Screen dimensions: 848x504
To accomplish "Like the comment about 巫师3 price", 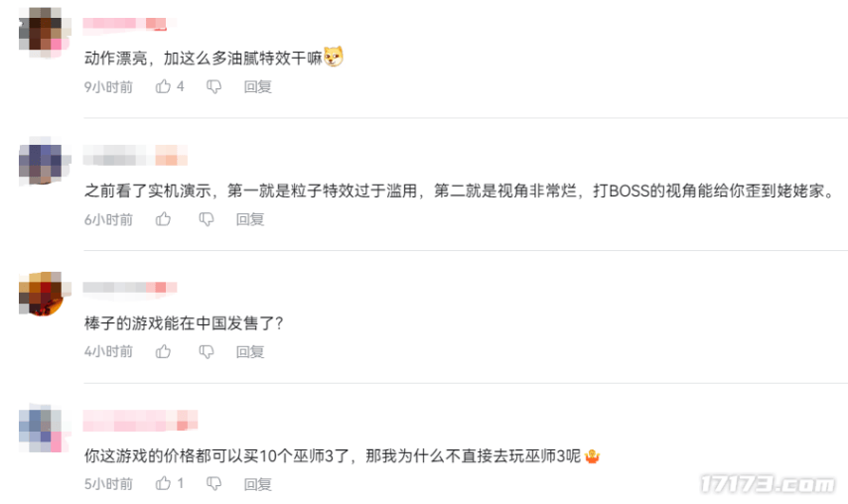I will [x=164, y=483].
